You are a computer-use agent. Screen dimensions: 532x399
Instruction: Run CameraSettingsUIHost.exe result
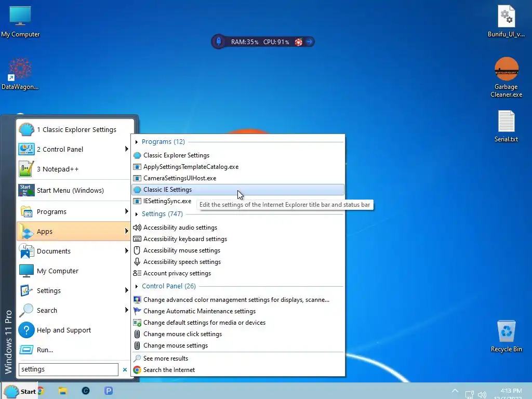point(238,178)
